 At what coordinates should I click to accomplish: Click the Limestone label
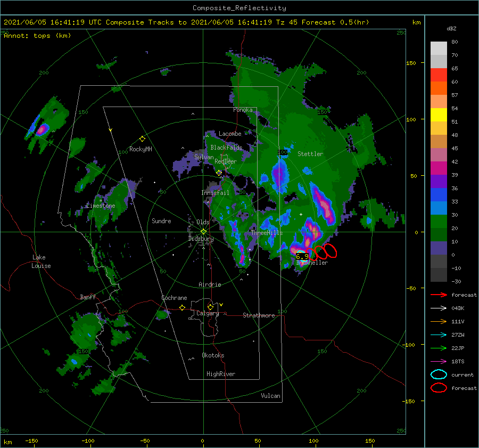[101, 206]
